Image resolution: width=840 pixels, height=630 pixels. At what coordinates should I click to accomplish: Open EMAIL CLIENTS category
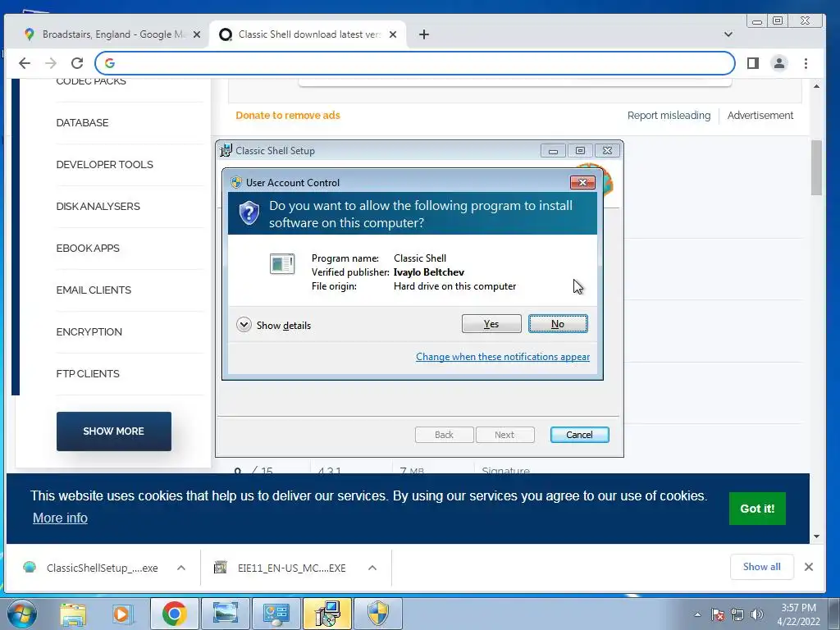(94, 290)
